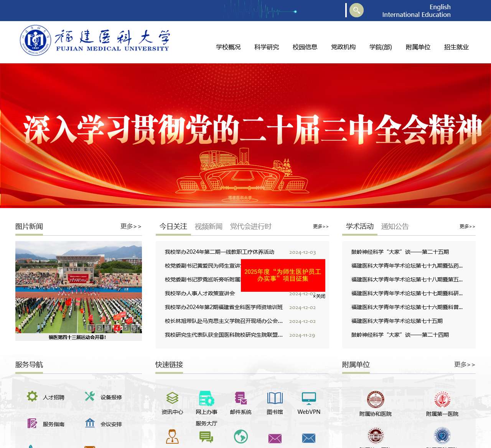
Task: Open 青年学术论坛第七十八期 entry
Action: tap(407, 280)
